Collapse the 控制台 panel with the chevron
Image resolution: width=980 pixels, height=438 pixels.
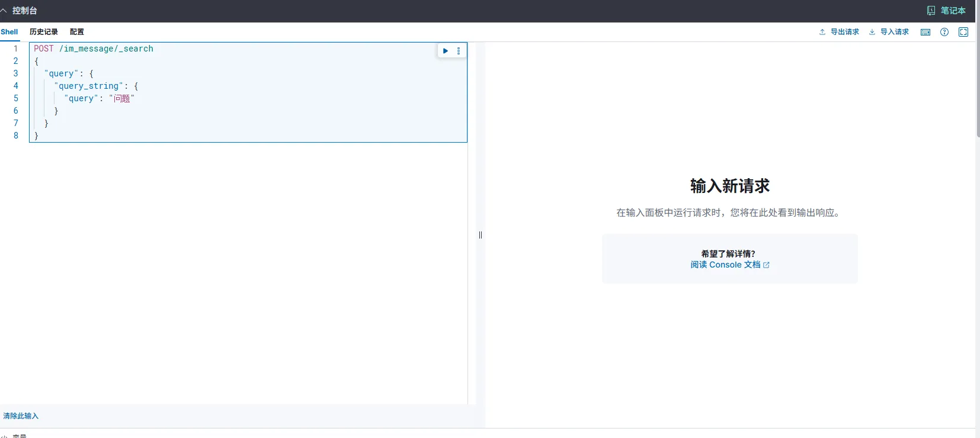[x=4, y=11]
